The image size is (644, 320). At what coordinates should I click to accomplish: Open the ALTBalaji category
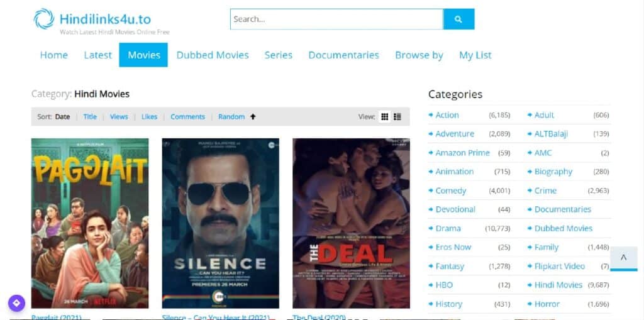click(551, 134)
